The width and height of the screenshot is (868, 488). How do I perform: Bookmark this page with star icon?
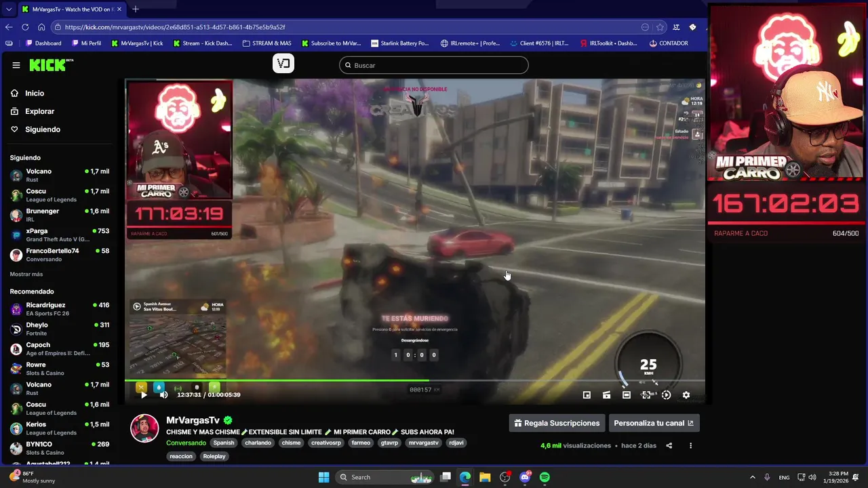pos(660,27)
